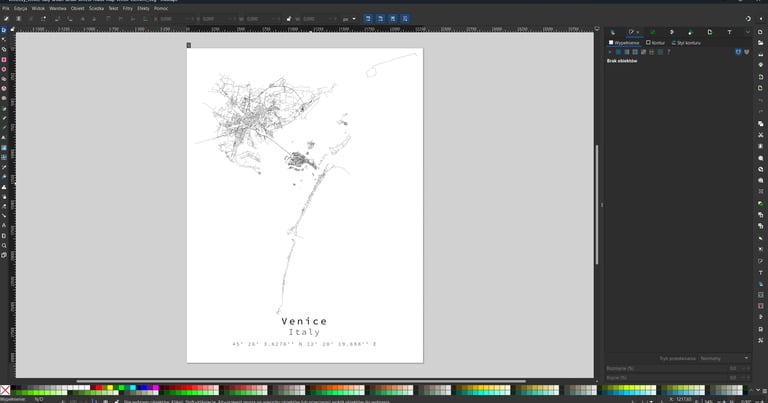
Task: Click the New document icon in command bar
Action: (x=761, y=32)
